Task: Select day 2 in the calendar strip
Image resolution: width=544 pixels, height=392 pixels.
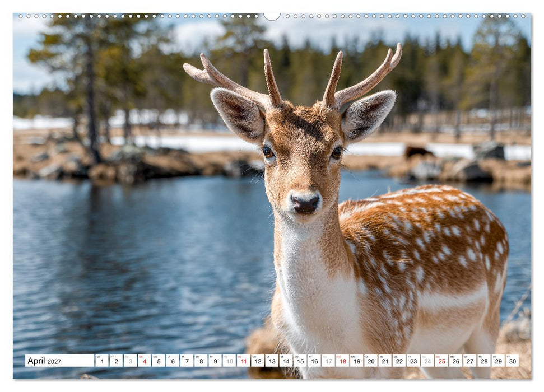Action: click(x=116, y=361)
